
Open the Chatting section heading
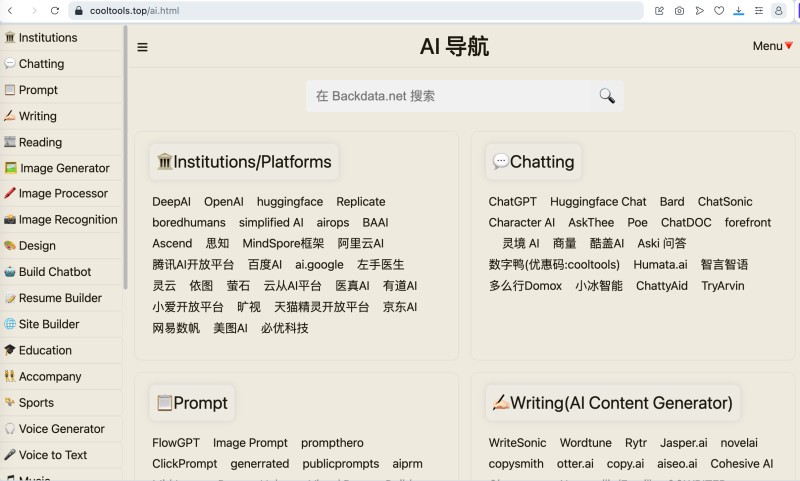coord(533,162)
